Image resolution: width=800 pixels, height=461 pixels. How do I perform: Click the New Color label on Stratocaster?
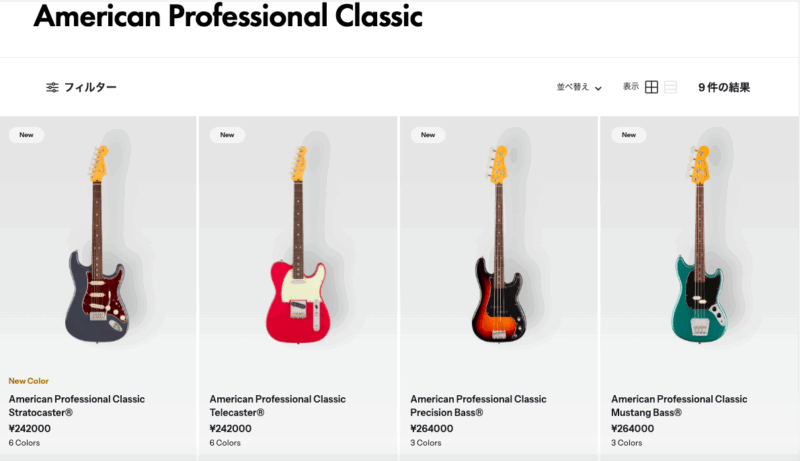tap(28, 381)
